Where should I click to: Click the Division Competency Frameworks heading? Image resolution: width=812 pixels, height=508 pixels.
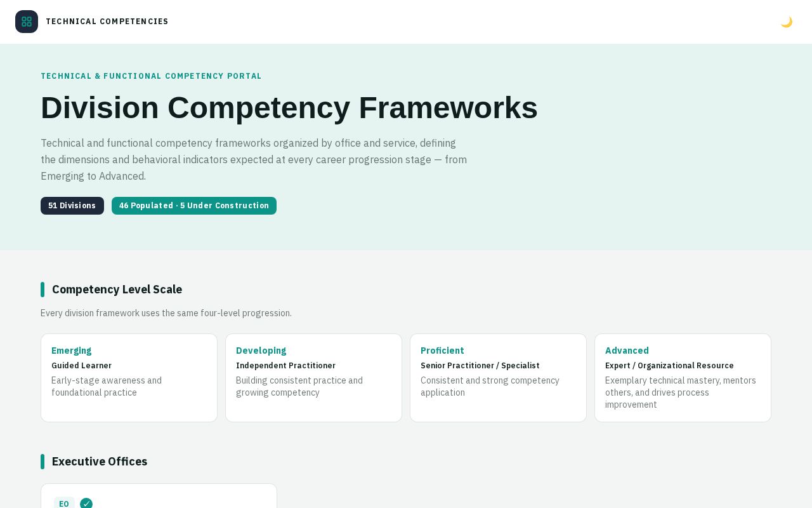[289, 107]
